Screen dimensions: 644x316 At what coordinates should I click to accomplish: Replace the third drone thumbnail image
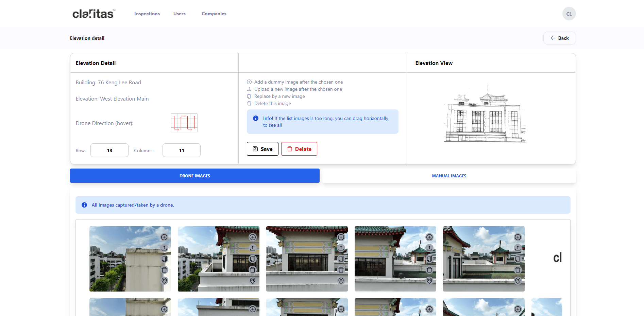(341, 259)
